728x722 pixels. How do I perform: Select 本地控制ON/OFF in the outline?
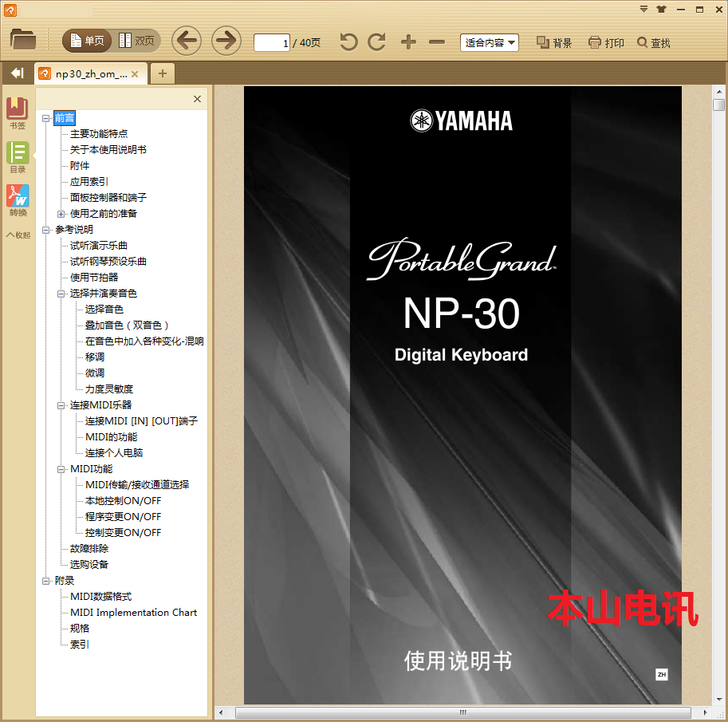(123, 501)
